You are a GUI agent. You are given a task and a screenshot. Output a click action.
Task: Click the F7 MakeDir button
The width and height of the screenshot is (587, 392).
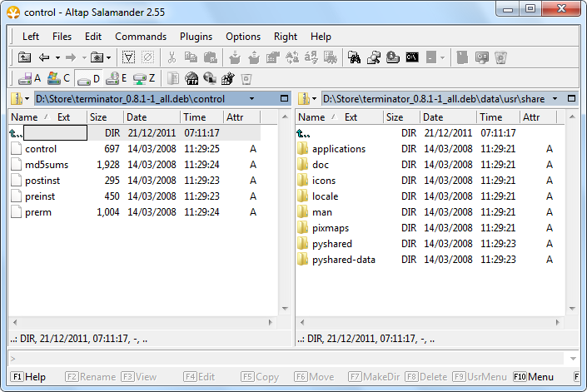tap(374, 377)
